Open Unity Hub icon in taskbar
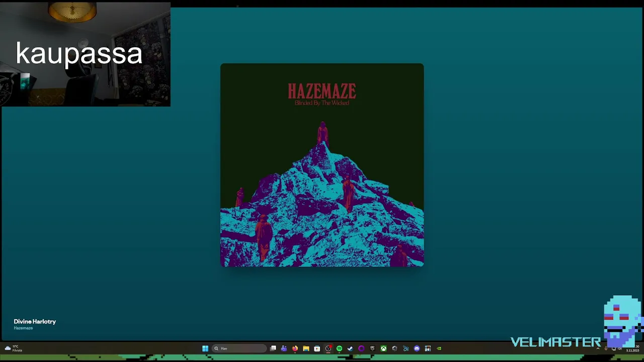644x362 pixels. [394, 348]
